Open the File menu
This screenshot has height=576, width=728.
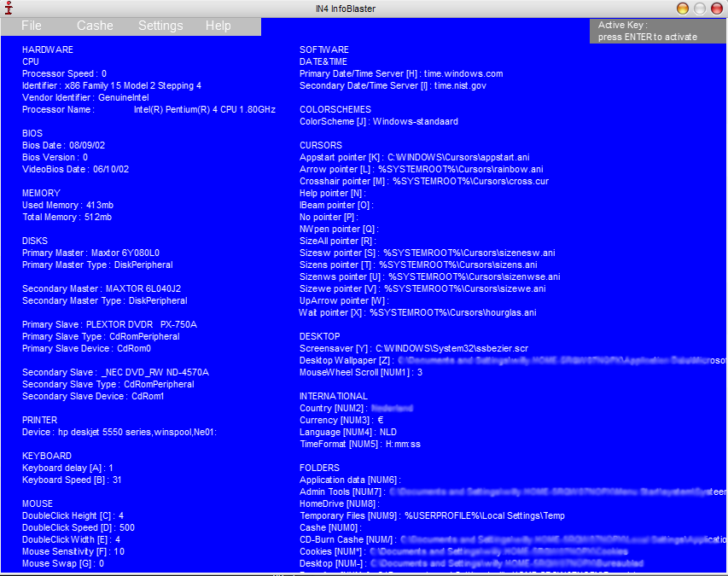click(32, 26)
